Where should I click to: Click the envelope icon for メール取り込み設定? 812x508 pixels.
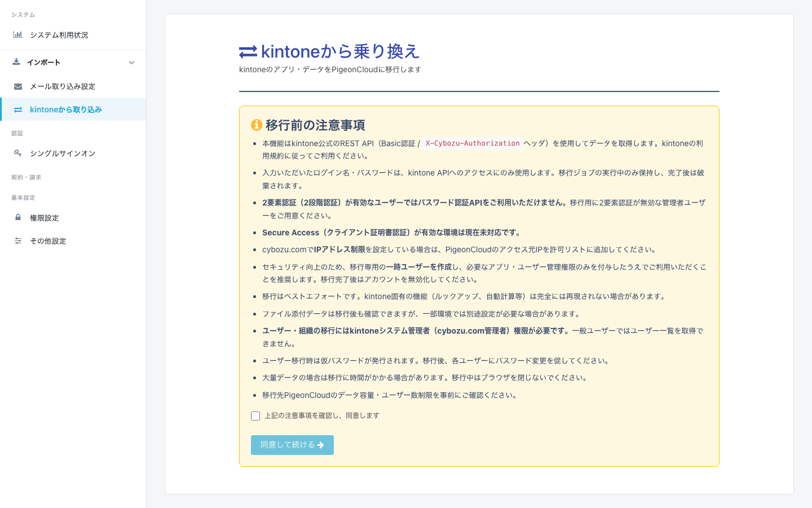(x=16, y=86)
